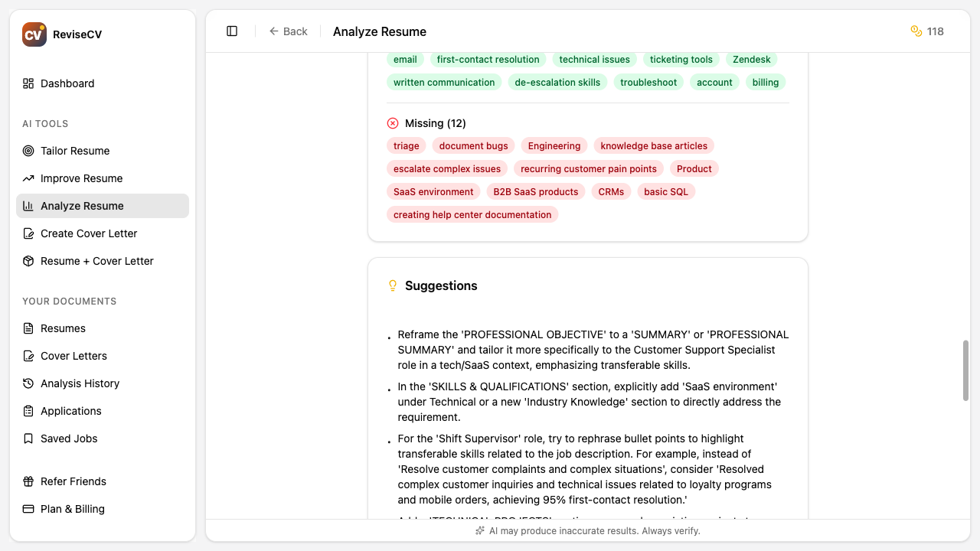
Task: Click the Zendesk skill tag
Action: click(x=751, y=59)
